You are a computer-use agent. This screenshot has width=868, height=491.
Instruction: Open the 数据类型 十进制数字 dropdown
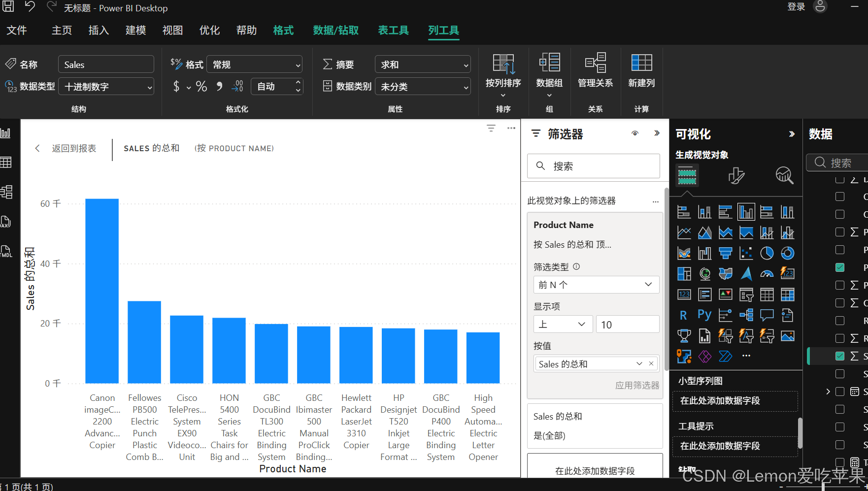(x=106, y=87)
